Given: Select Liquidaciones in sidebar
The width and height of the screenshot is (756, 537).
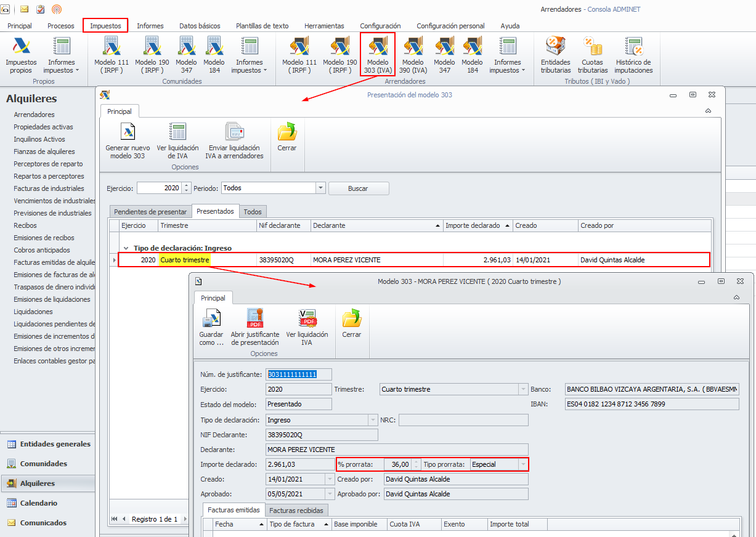Looking at the screenshot, I should click(x=33, y=312).
